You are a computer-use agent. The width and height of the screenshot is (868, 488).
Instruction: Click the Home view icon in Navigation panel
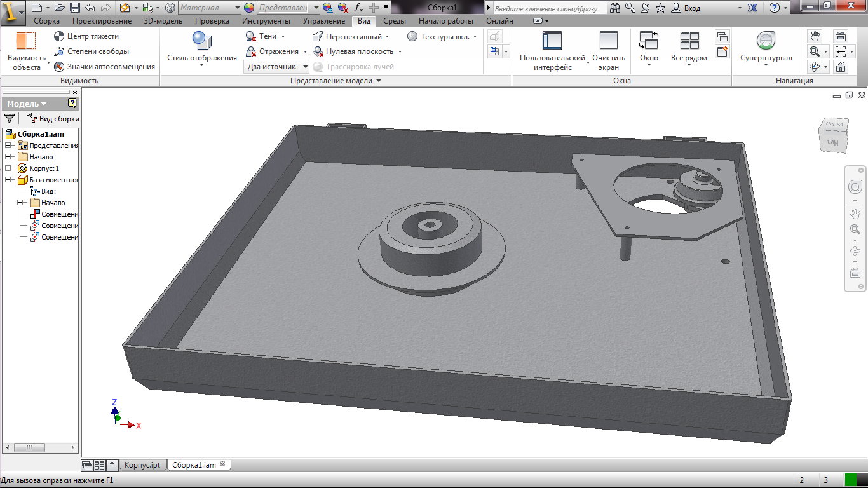point(841,67)
